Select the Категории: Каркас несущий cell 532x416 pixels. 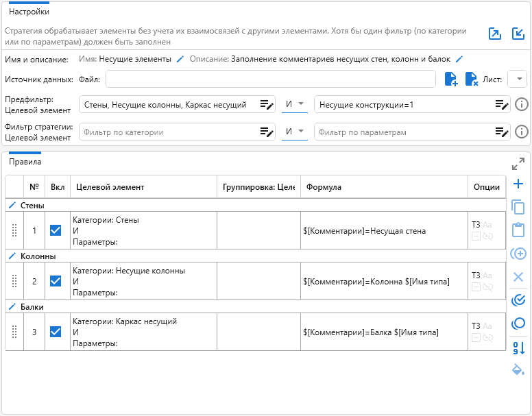(x=143, y=332)
